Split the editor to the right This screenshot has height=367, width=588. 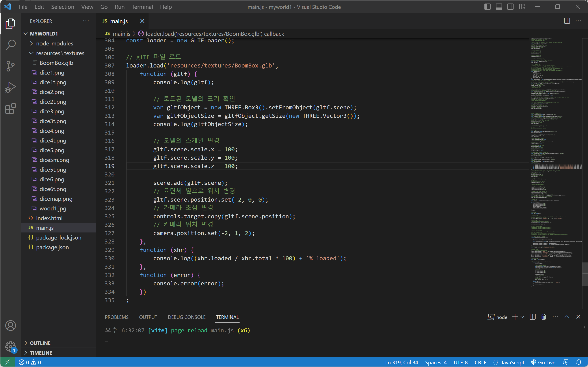(x=567, y=21)
